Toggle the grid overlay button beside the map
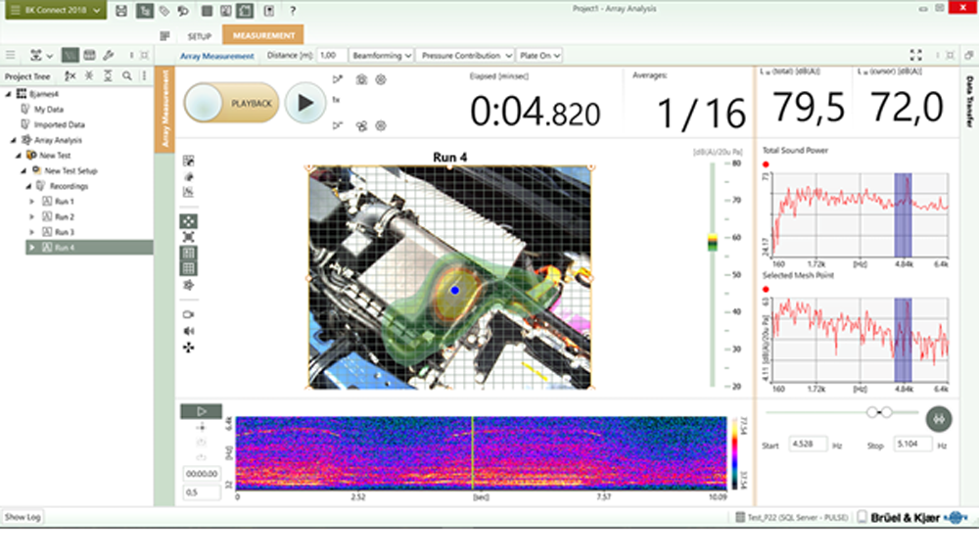This screenshot has height=560, width=979. (188, 268)
